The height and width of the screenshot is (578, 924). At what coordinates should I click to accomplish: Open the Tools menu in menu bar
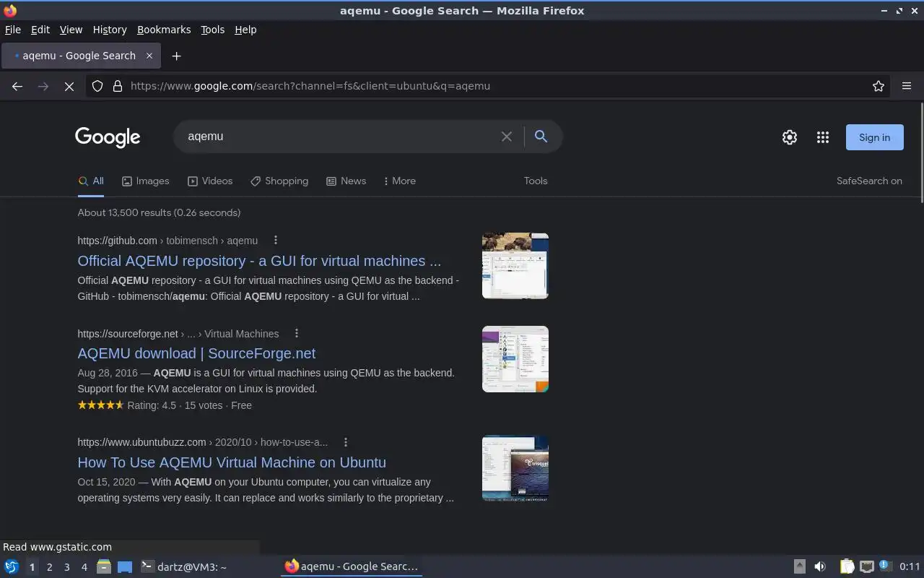(x=212, y=30)
